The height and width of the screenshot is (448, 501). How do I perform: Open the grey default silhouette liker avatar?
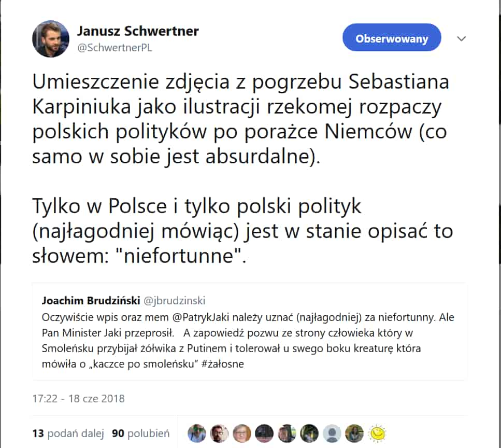332,433
